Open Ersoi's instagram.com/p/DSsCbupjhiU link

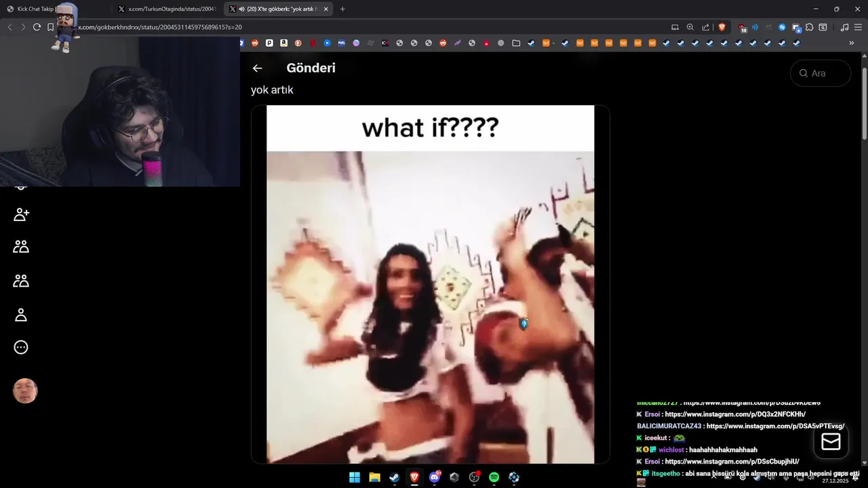[732, 462]
